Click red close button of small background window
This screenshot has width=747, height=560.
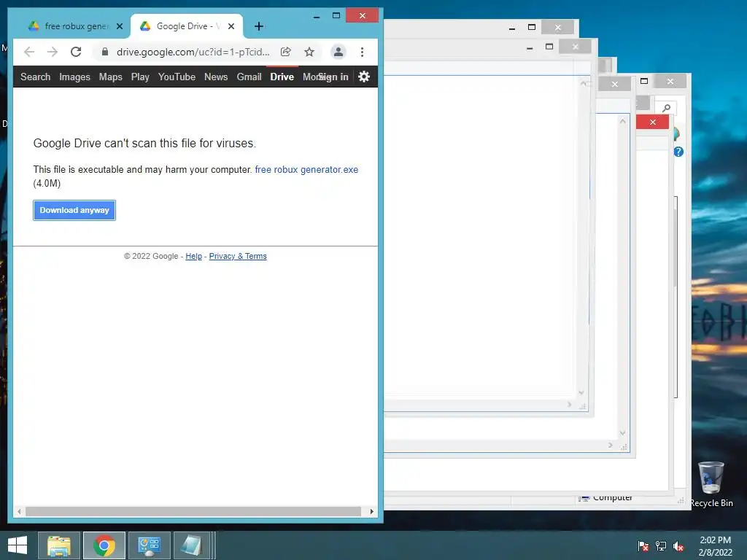(652, 122)
